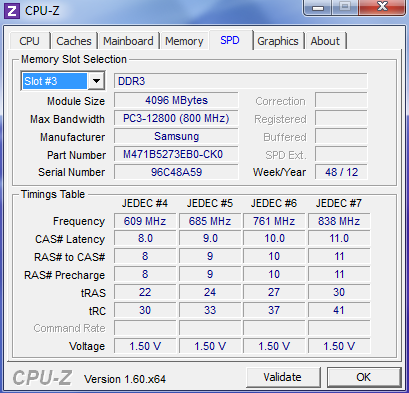Click the tRAS value 27

pyautogui.click(x=274, y=292)
